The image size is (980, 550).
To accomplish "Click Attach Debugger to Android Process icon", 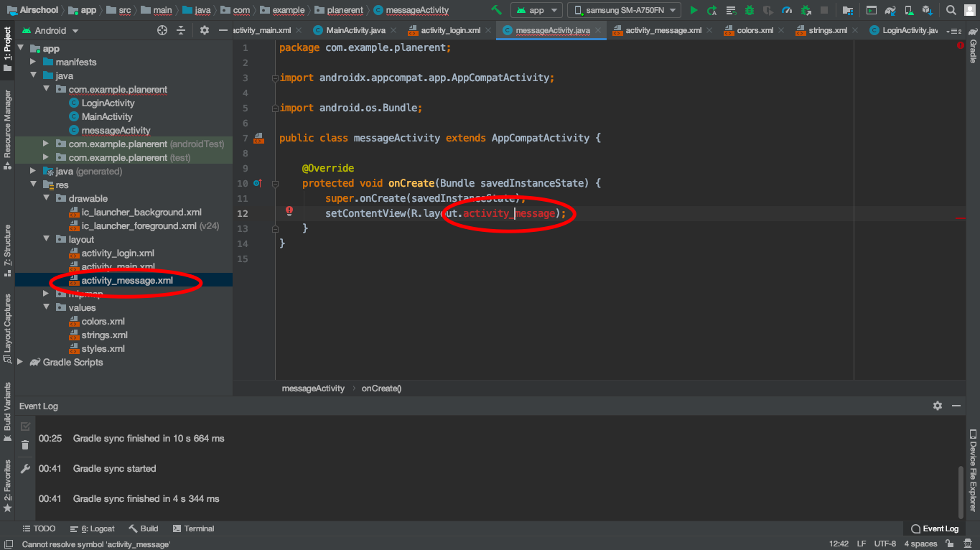I will (806, 10).
